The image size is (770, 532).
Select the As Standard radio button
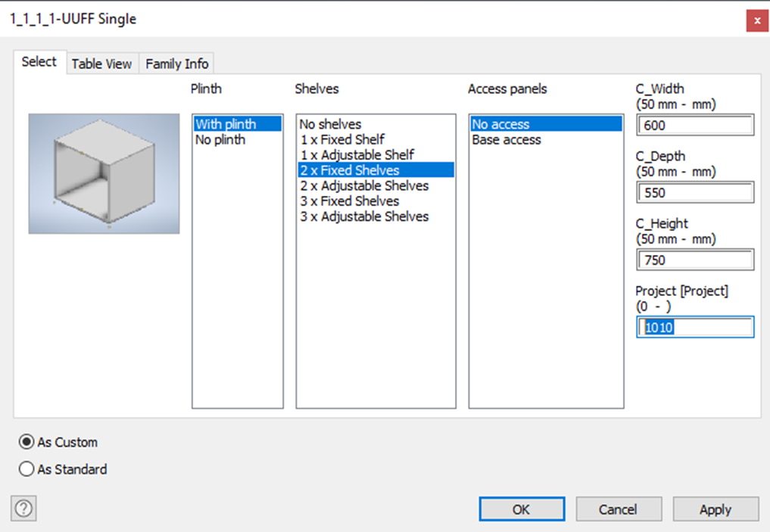coord(26,469)
